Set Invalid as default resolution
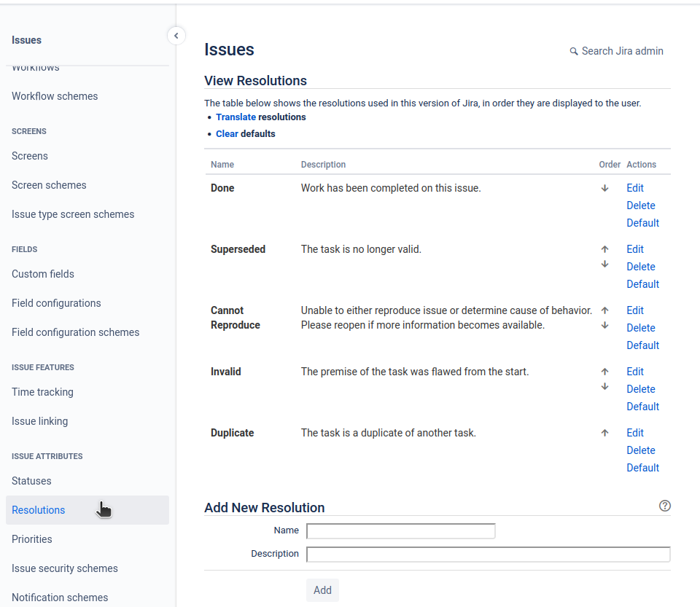This screenshot has width=700, height=607. point(642,407)
